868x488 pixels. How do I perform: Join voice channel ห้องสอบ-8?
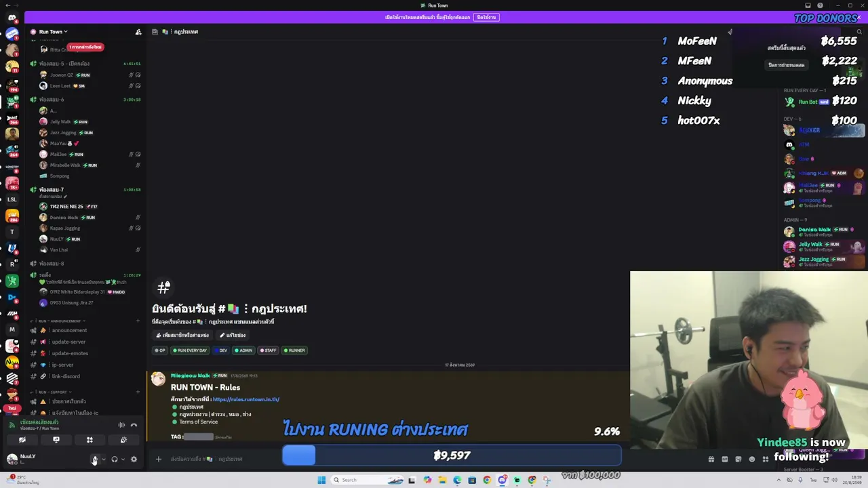pos(85,263)
